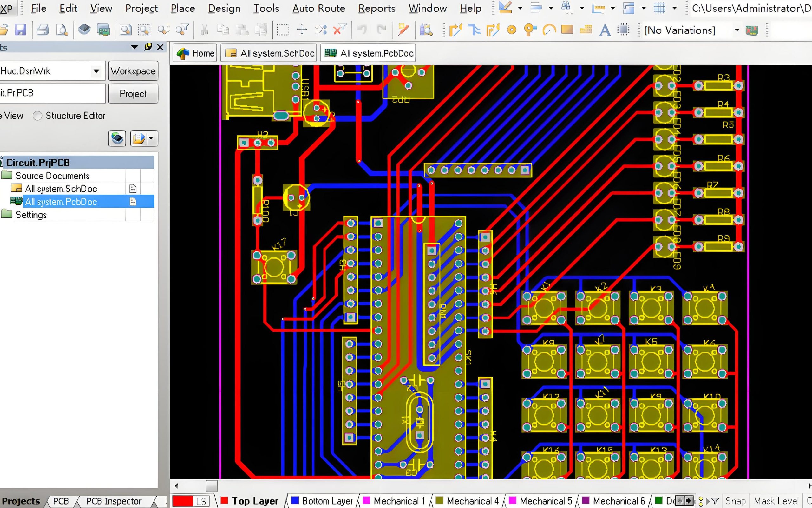812x508 pixels.
Task: Place a Fill rectangle
Action: click(x=567, y=30)
